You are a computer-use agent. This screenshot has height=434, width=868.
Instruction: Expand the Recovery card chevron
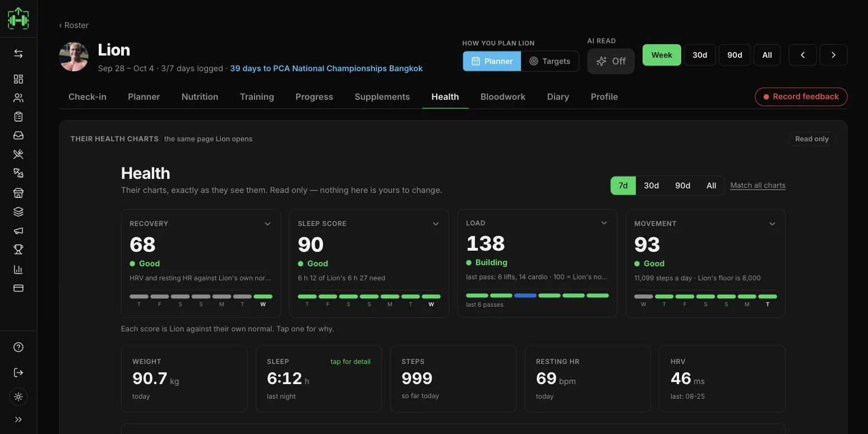(267, 224)
